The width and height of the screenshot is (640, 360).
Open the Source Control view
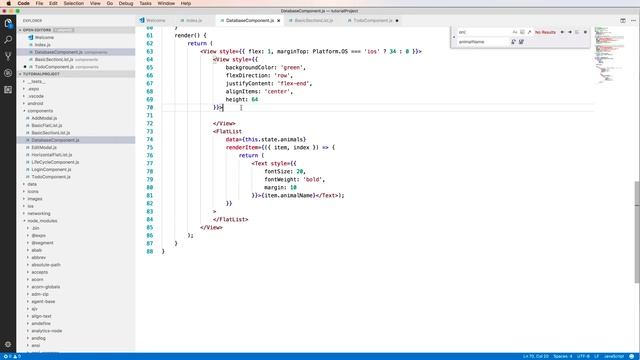[x=8, y=56]
